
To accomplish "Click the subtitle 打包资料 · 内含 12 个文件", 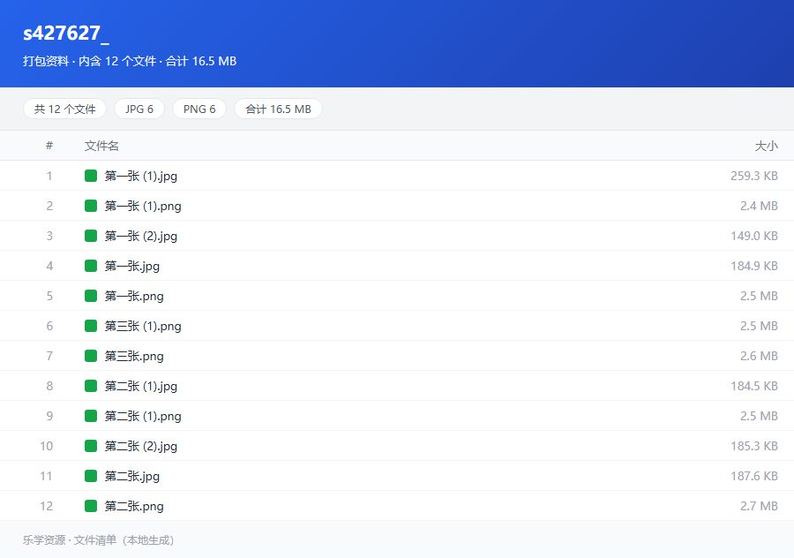I will (x=89, y=61).
